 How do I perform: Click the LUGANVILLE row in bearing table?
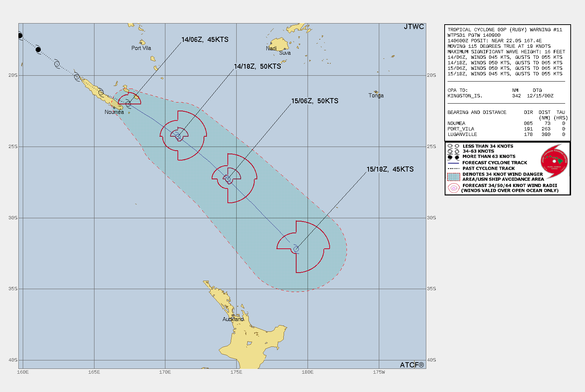tap(506, 134)
